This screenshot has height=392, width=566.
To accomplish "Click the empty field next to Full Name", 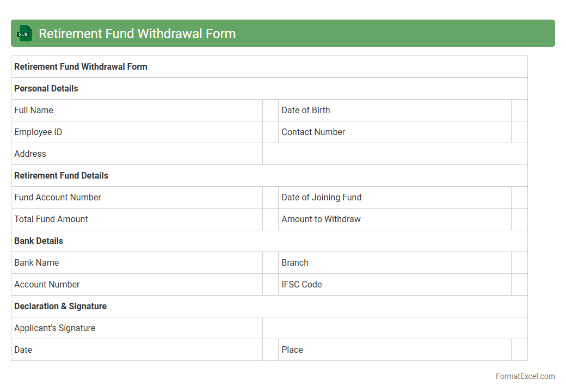I will (x=270, y=110).
